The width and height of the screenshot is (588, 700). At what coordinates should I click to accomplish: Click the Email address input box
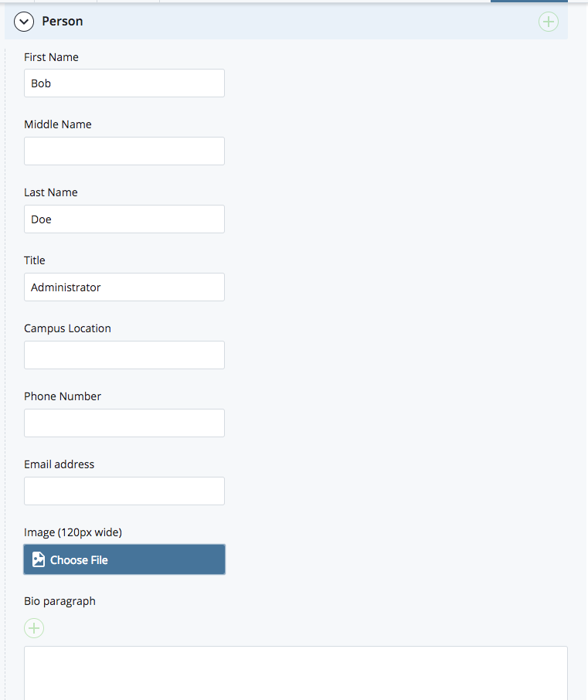[124, 491]
